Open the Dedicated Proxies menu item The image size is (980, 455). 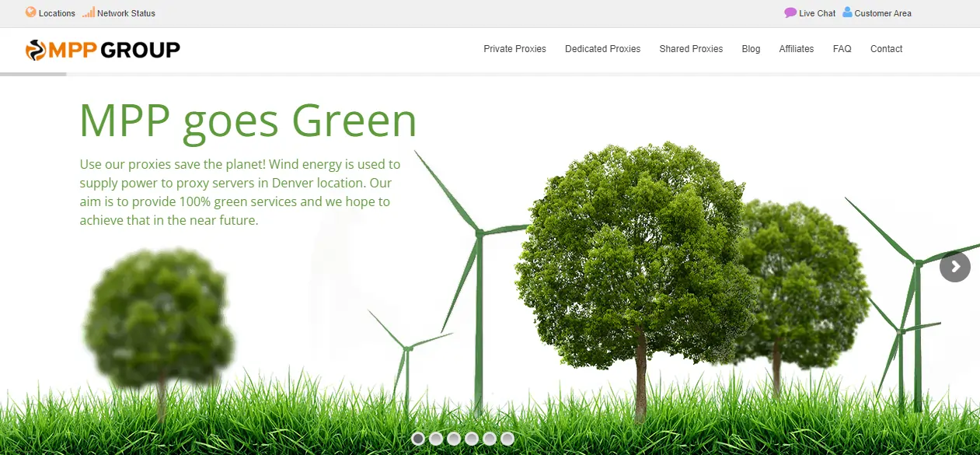(x=602, y=49)
